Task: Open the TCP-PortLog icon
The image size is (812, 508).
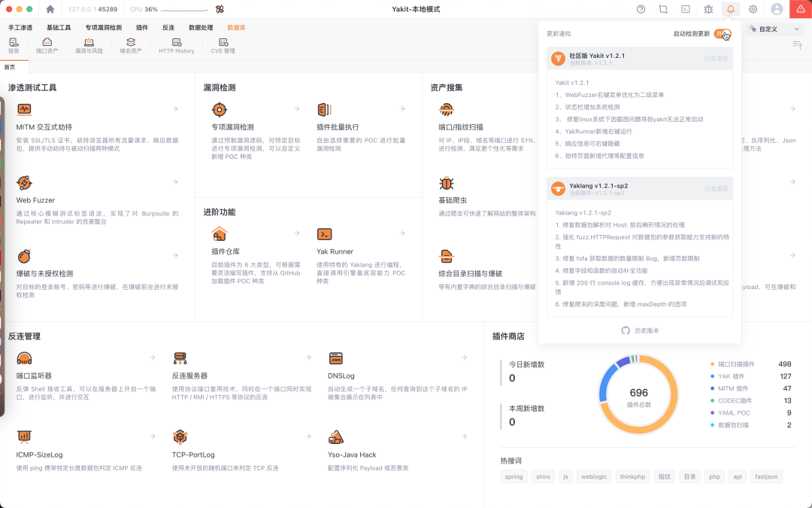Action: (x=180, y=437)
